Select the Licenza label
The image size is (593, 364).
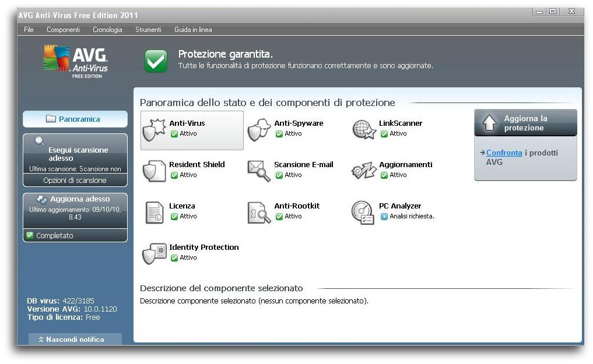182,206
